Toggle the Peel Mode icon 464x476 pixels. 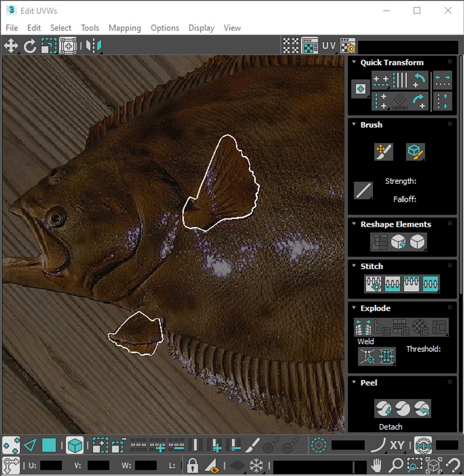[x=403, y=409]
